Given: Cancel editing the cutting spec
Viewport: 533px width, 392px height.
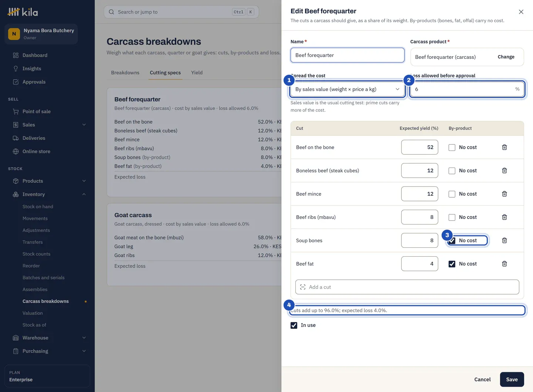Looking at the screenshot, I should (482, 379).
